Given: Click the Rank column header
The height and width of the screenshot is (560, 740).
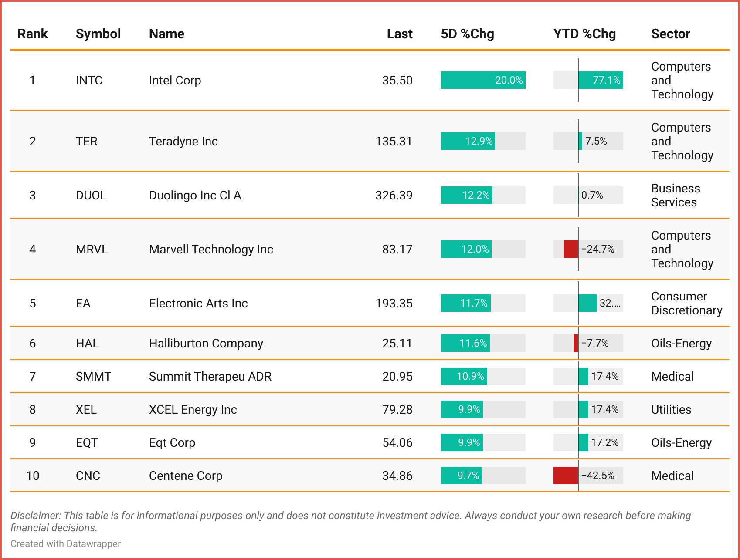Looking at the screenshot, I should (32, 34).
